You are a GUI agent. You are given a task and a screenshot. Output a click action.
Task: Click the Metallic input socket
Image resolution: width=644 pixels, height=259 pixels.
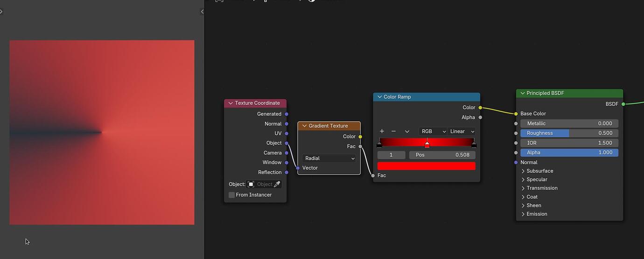pos(516,123)
